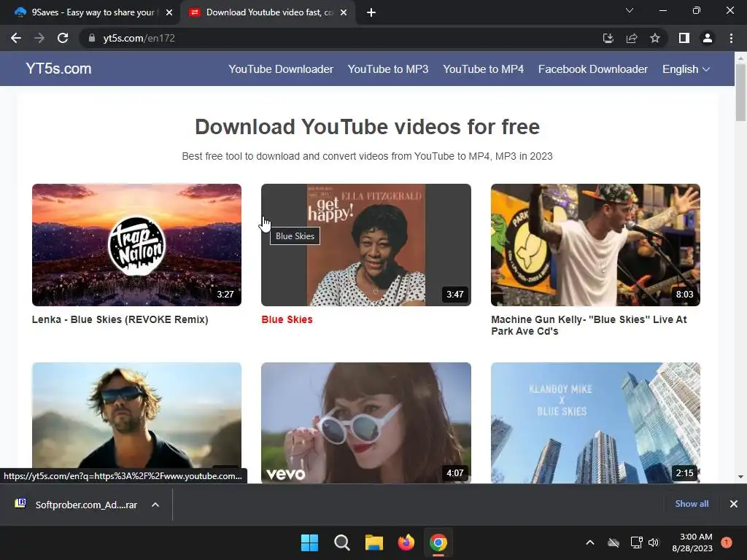This screenshot has height=560, width=747.
Task: Open File Explorer from taskbar
Action: click(374, 542)
